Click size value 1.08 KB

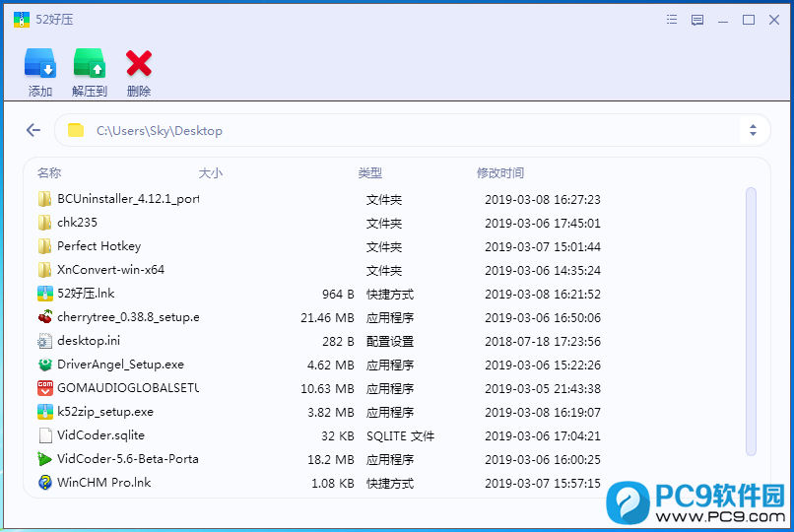pyautogui.click(x=333, y=484)
